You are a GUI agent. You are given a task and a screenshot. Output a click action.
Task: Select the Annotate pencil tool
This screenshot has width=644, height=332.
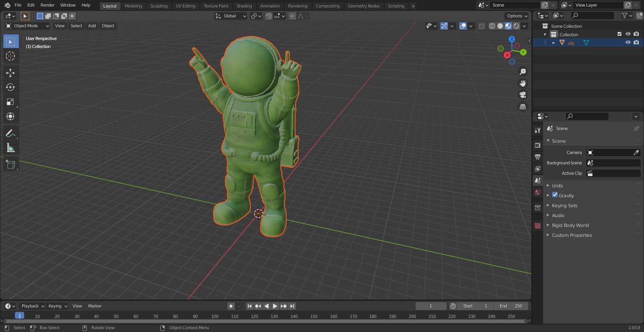coord(10,133)
